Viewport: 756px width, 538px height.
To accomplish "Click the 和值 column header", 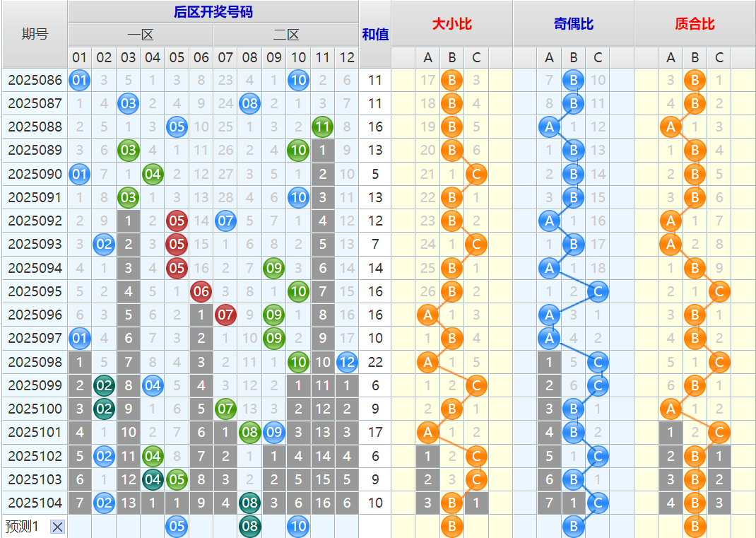I will (x=375, y=34).
